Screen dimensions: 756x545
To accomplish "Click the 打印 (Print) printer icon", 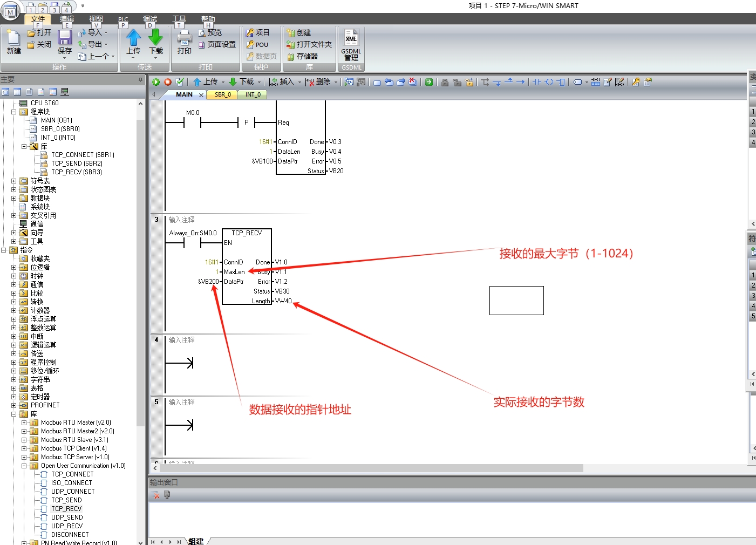I will click(185, 42).
